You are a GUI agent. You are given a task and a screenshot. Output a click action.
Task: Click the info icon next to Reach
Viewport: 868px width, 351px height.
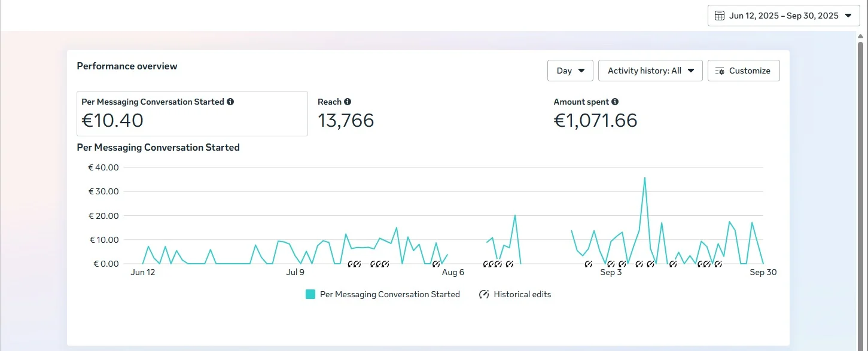click(348, 102)
